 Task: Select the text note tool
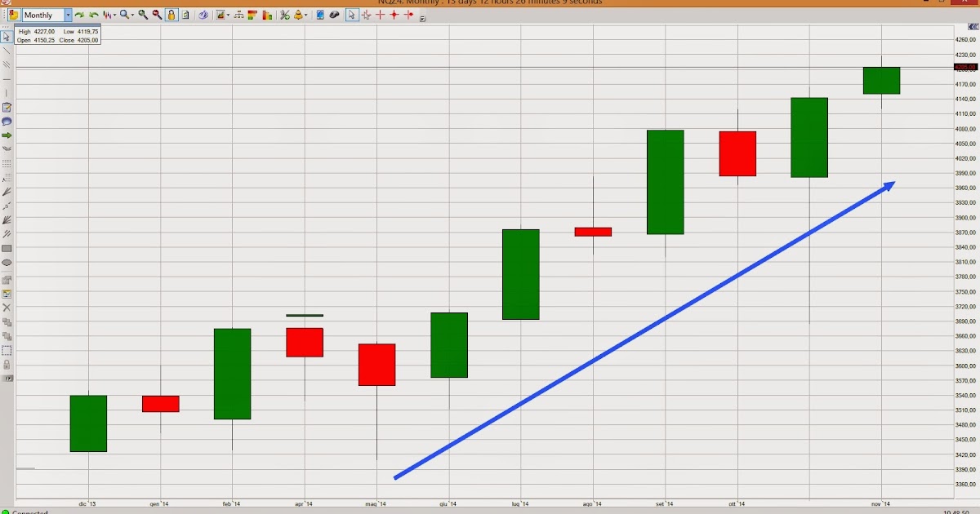point(7,107)
